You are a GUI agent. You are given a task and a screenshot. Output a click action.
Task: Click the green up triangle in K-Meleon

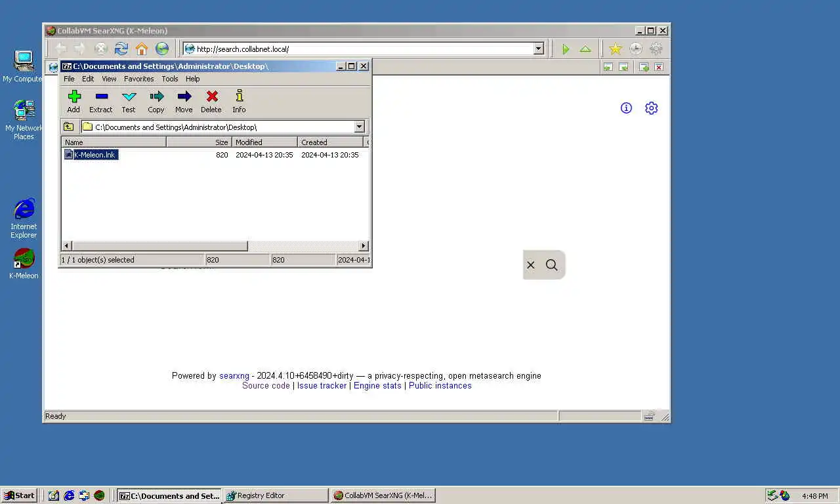click(585, 49)
